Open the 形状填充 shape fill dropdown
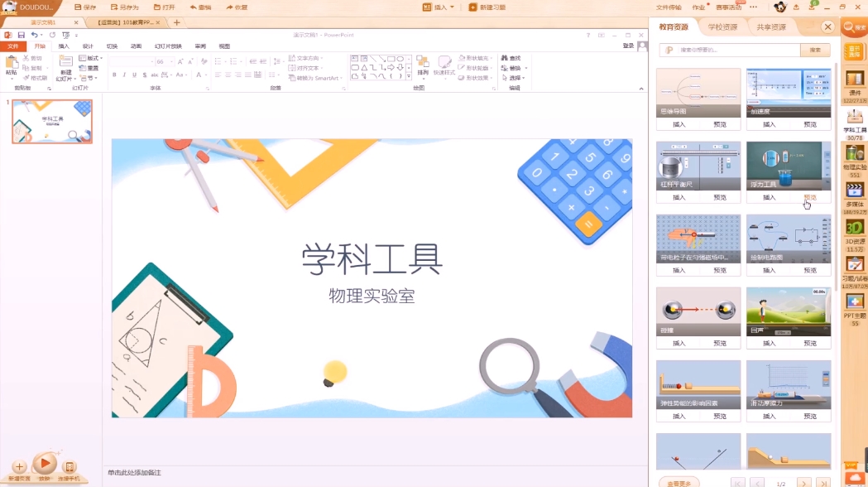The width and height of the screenshot is (868, 487). (475, 58)
